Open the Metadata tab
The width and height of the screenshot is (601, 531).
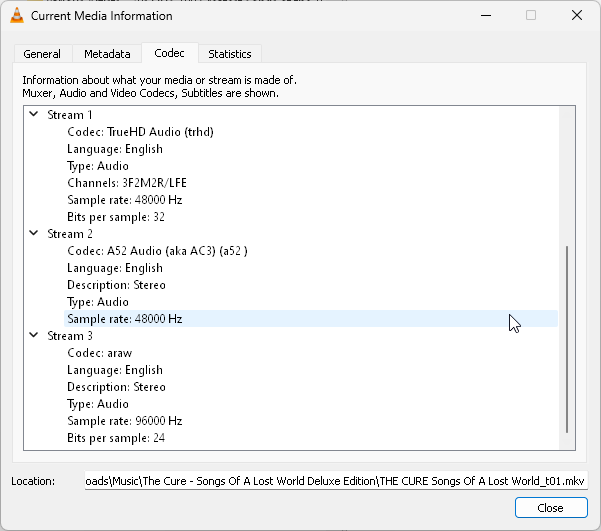click(x=107, y=54)
